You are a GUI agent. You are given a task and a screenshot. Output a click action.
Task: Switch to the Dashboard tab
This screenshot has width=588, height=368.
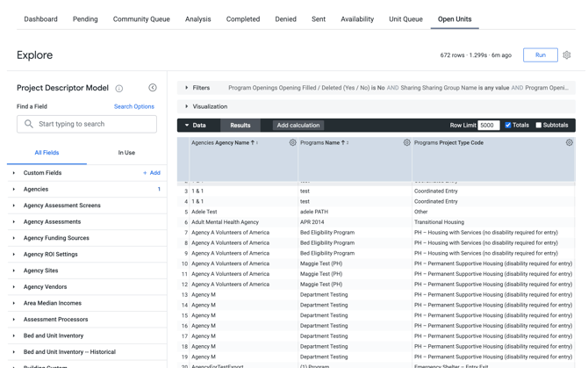41,19
